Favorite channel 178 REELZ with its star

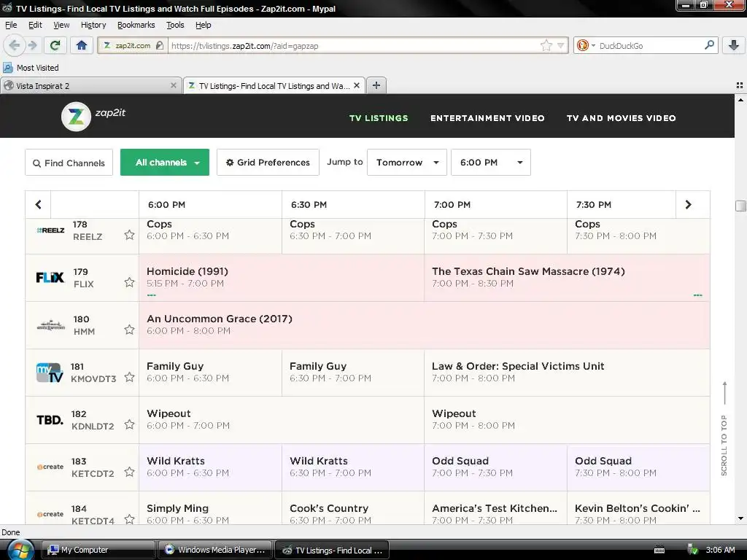point(129,235)
